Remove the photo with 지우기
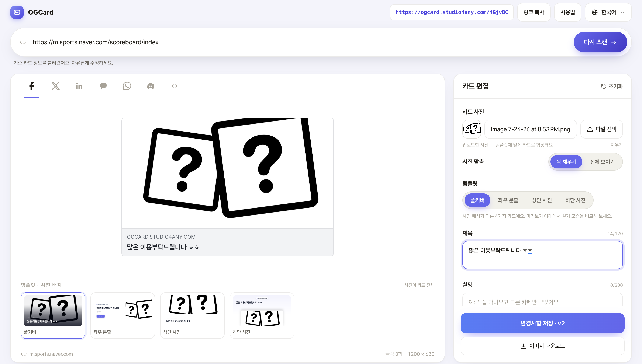Image resolution: width=642 pixels, height=364 pixels. [617, 145]
